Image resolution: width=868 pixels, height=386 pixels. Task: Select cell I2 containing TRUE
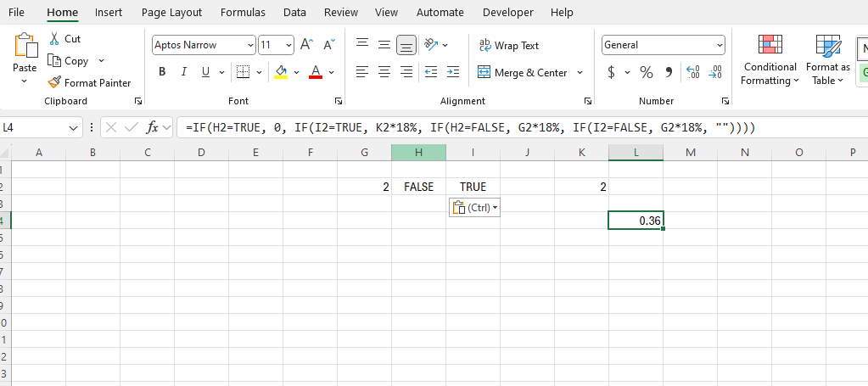point(473,187)
